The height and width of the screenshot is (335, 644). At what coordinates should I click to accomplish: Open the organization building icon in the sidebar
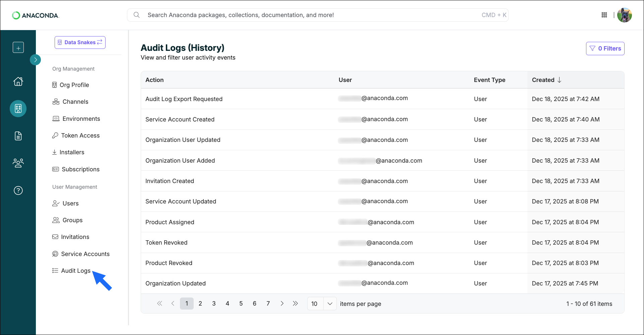point(18,108)
